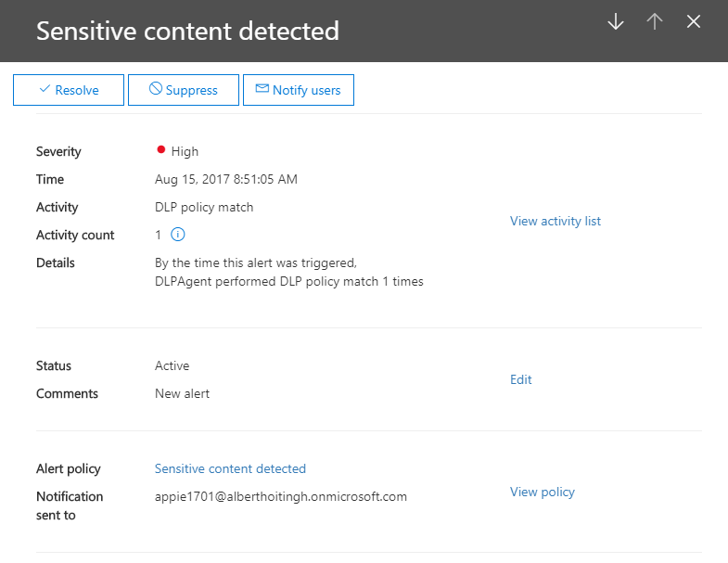Select the notification recipient email address

click(280, 496)
